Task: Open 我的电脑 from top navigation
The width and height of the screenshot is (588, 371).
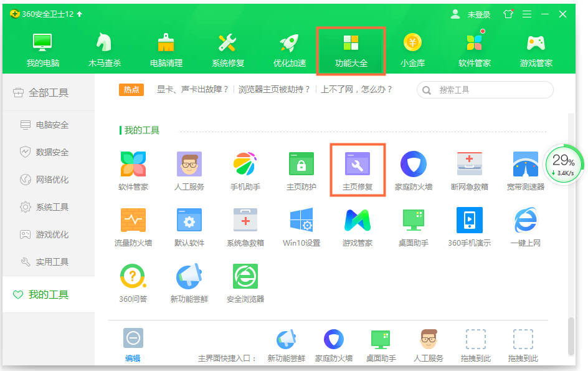Action: point(43,51)
